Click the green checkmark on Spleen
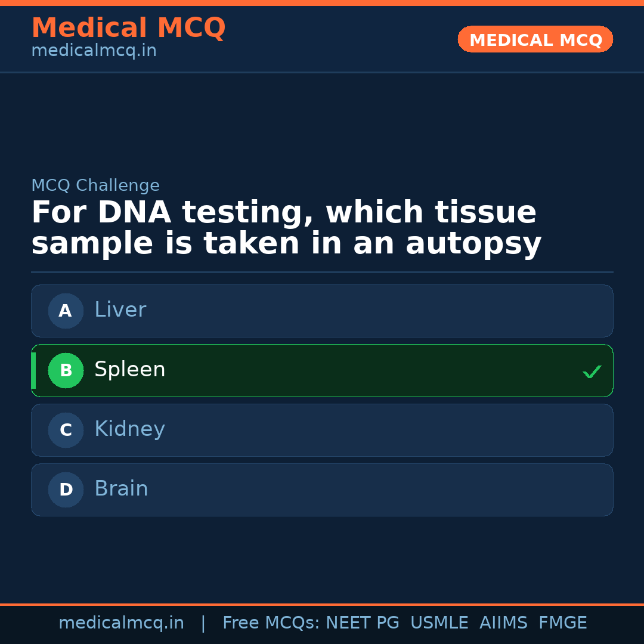This screenshot has height=644, width=644. pyautogui.click(x=592, y=371)
